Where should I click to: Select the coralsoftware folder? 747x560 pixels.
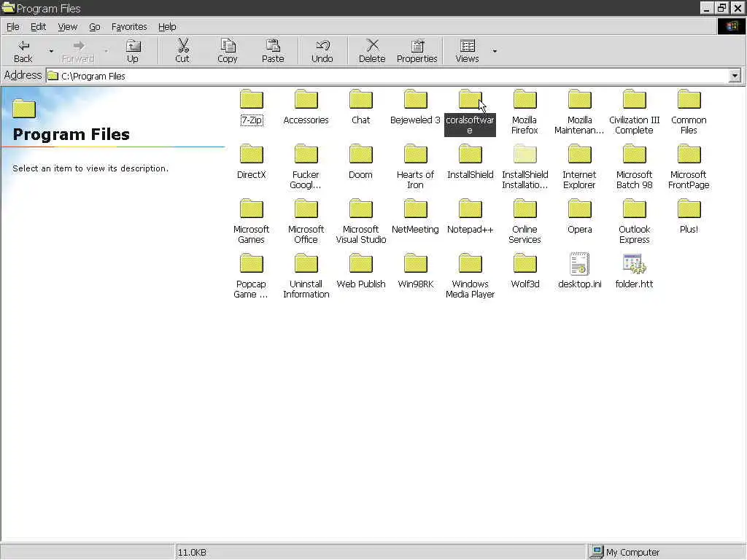(x=471, y=112)
